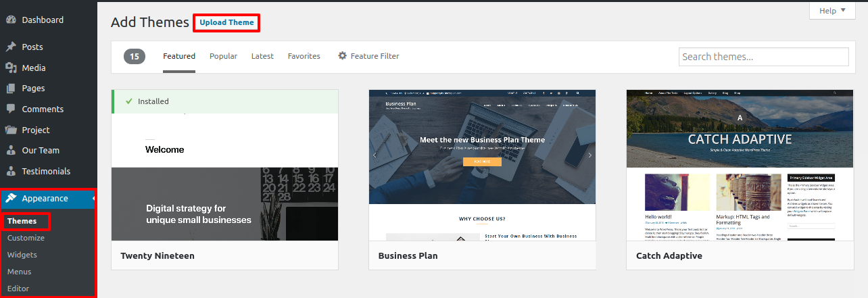Switch to the Latest themes tab
This screenshot has width=868, height=298.
(262, 56)
